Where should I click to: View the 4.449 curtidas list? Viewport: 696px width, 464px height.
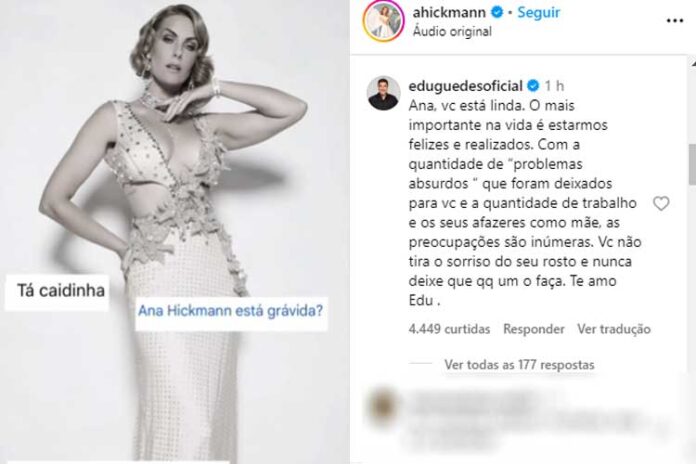click(449, 329)
